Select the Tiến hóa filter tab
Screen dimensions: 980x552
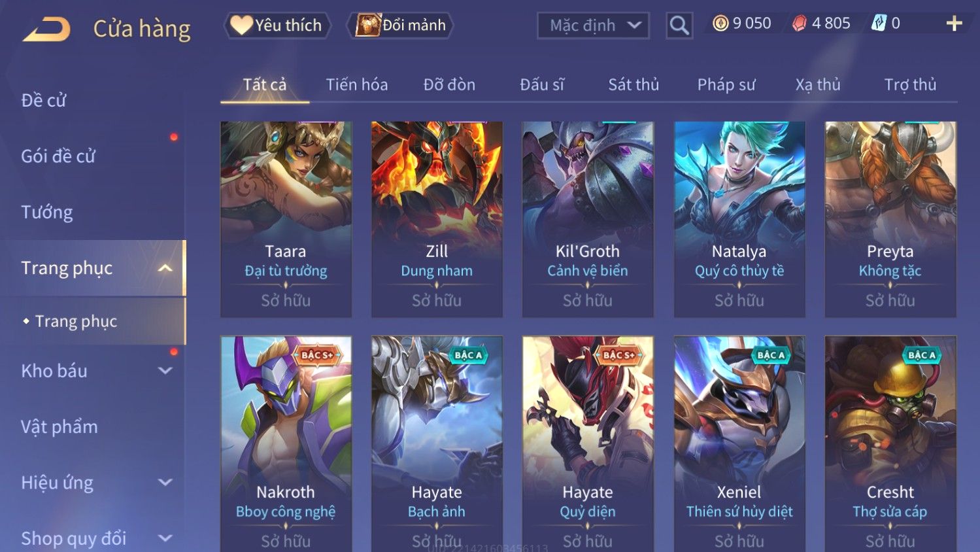(357, 84)
